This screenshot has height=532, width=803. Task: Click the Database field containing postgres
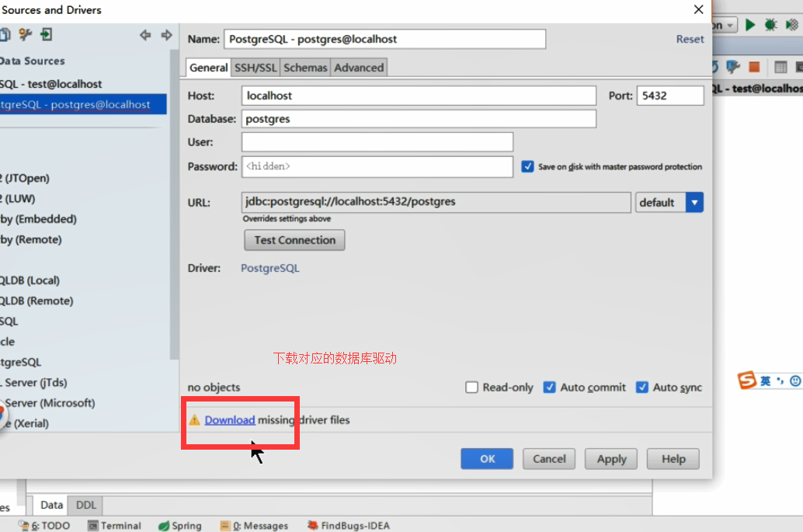click(x=419, y=119)
